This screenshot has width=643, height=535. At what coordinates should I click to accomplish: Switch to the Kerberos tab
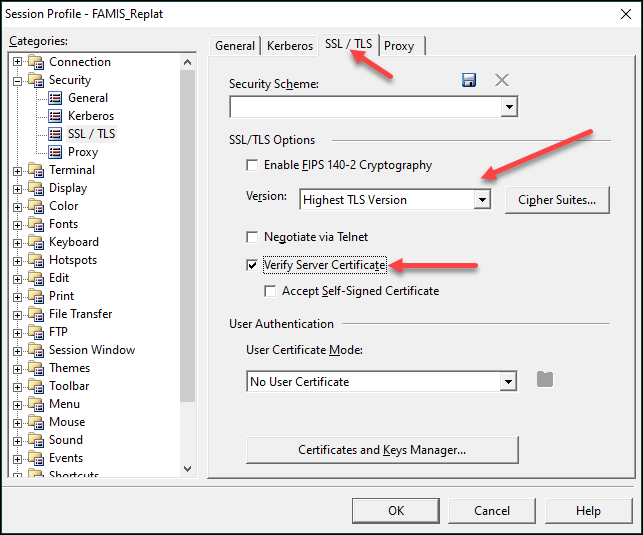(289, 46)
